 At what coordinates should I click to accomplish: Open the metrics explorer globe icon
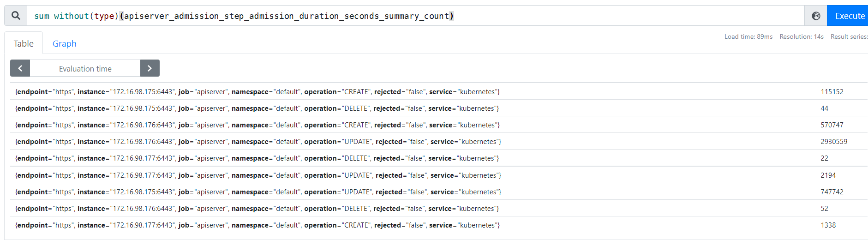pyautogui.click(x=816, y=16)
